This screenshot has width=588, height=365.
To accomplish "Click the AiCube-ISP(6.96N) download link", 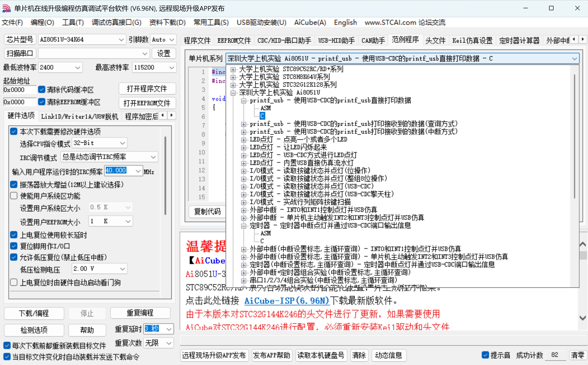I will [x=287, y=301].
